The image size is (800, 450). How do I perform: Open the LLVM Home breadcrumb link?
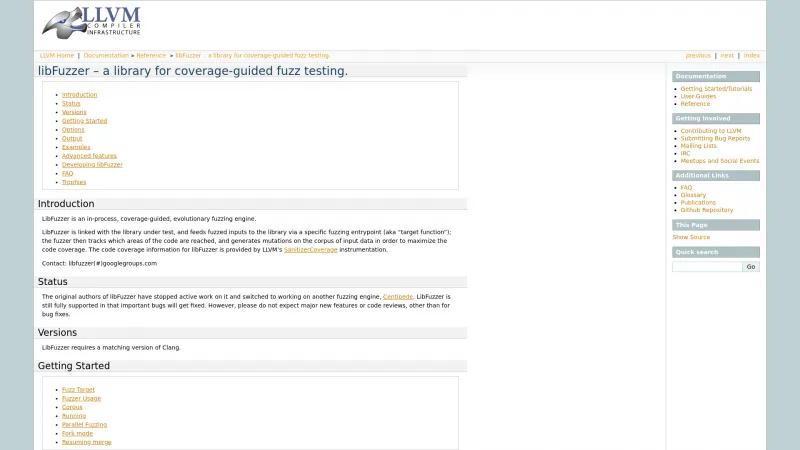(57, 56)
